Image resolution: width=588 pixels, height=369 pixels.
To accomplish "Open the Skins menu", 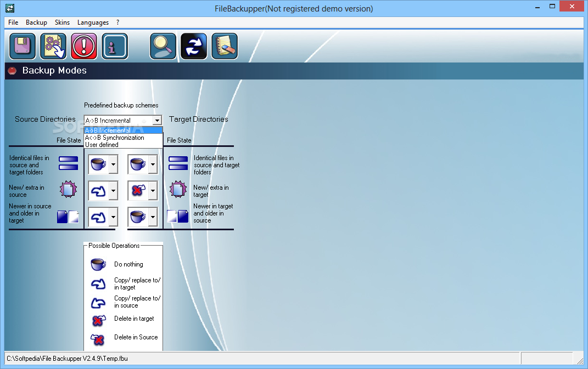I will click(x=62, y=22).
